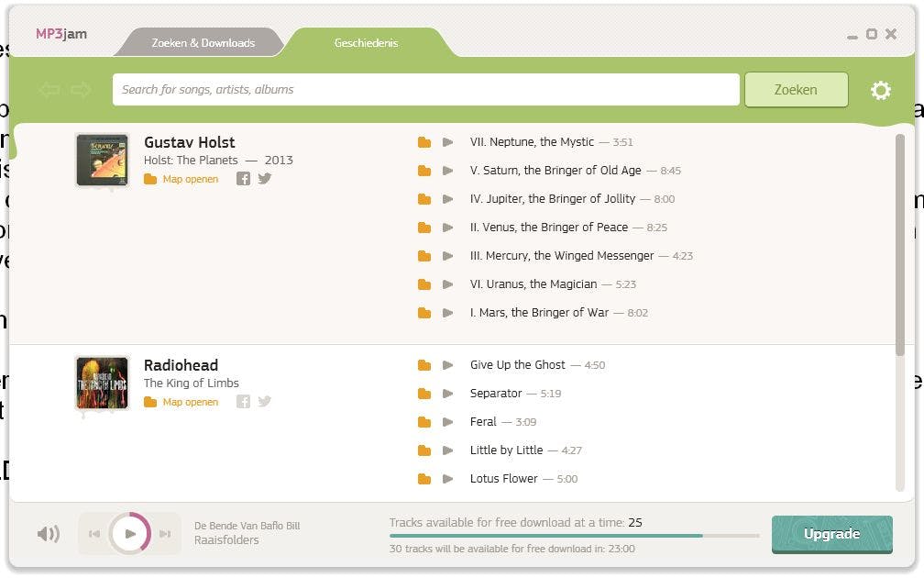This screenshot has height=578, width=924.
Task: Select the Geschiedenis tab
Action: (x=366, y=43)
